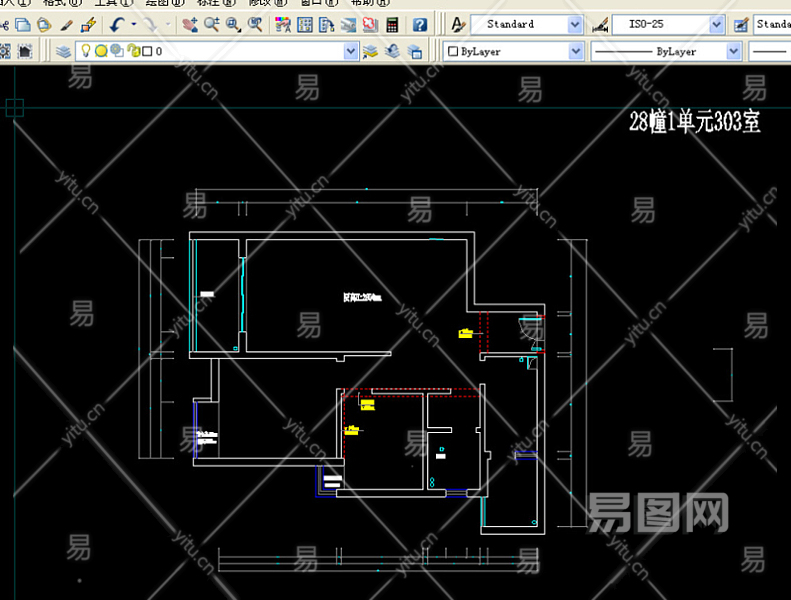
Task: Open the layer 0 dropdown list
Action: [x=350, y=51]
